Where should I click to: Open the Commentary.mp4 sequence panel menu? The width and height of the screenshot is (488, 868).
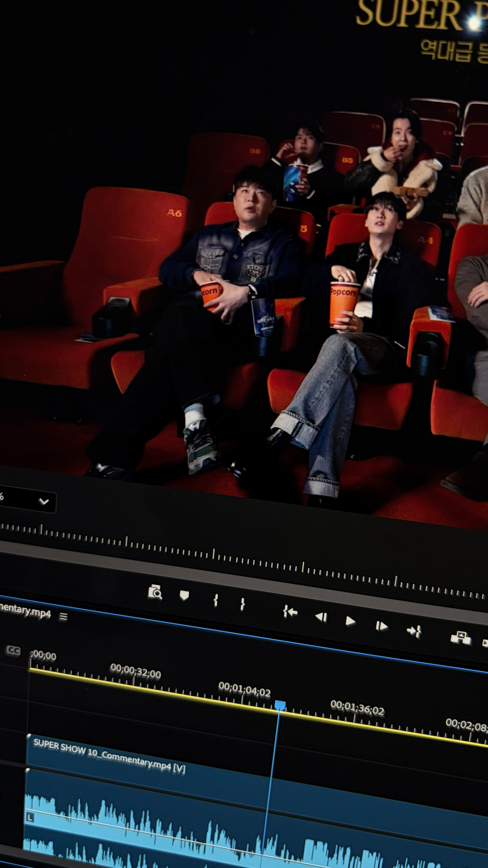point(63,617)
